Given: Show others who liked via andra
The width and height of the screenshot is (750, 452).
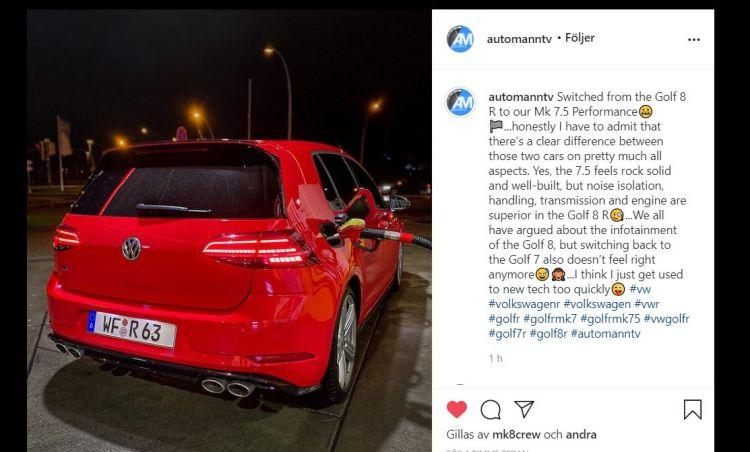Looking at the screenshot, I should click(581, 435).
